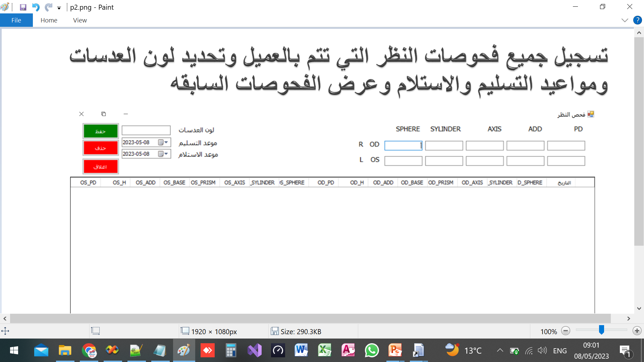This screenshot has width=644, height=362.
Task: Open WhatsApp from the taskbar
Action: [372, 351]
